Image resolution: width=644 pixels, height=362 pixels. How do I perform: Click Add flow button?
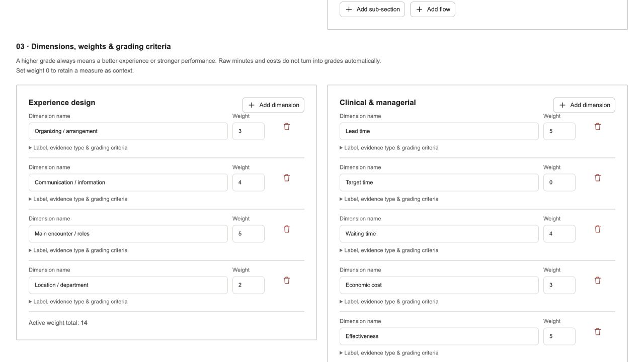tap(433, 9)
